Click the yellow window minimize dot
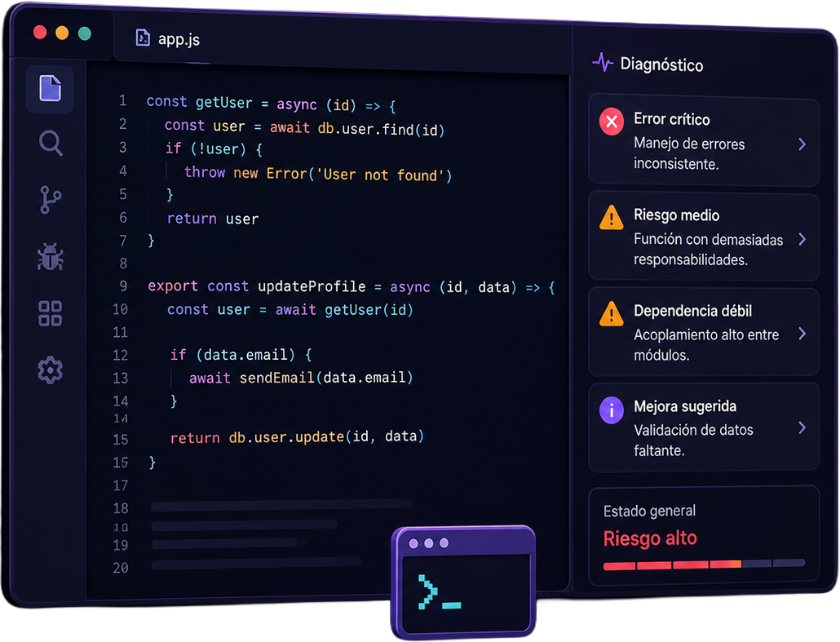The width and height of the screenshot is (840, 642). click(x=62, y=33)
